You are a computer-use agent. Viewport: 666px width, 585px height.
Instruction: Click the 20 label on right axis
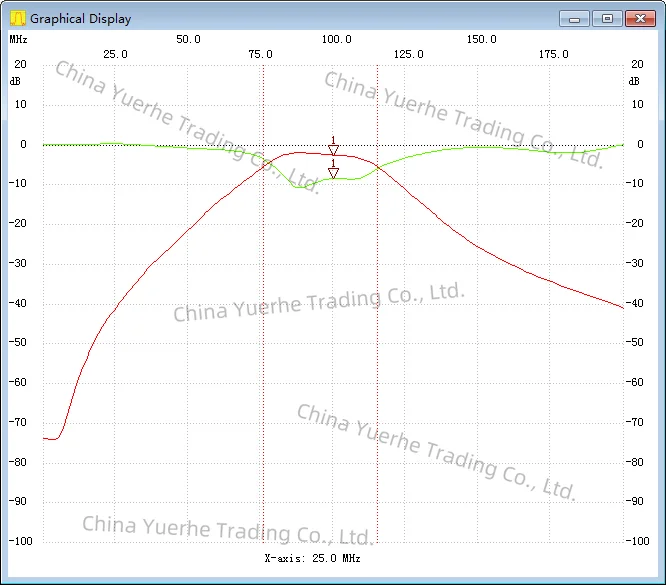(637, 64)
